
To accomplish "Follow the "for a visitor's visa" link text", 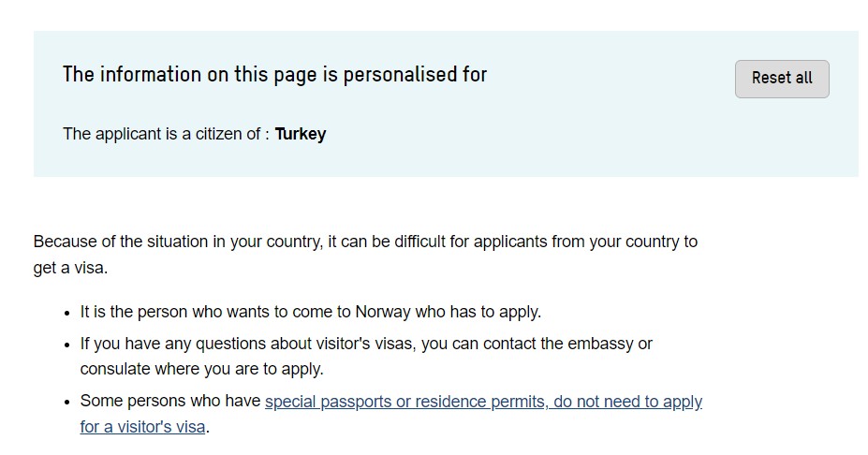I will point(142,428).
